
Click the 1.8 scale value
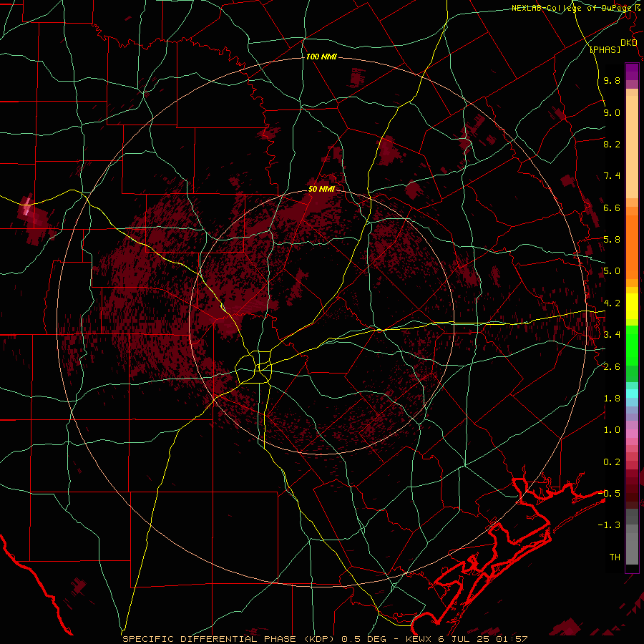(612, 399)
